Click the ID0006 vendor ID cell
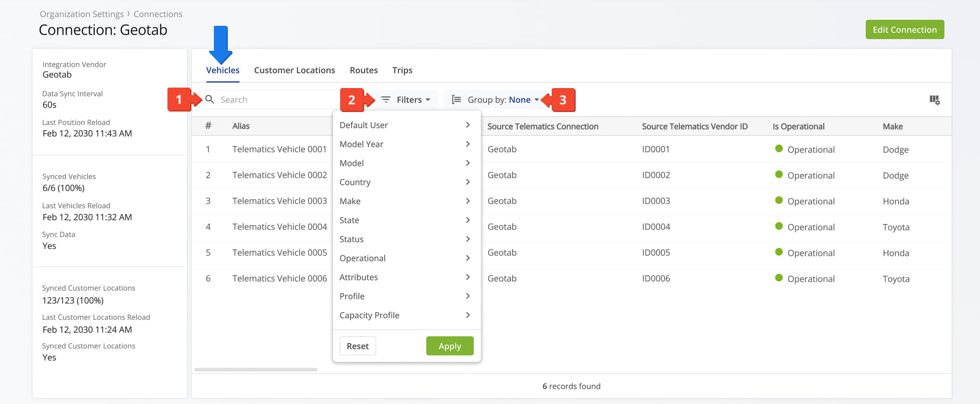This screenshot has height=404, width=980. click(656, 278)
